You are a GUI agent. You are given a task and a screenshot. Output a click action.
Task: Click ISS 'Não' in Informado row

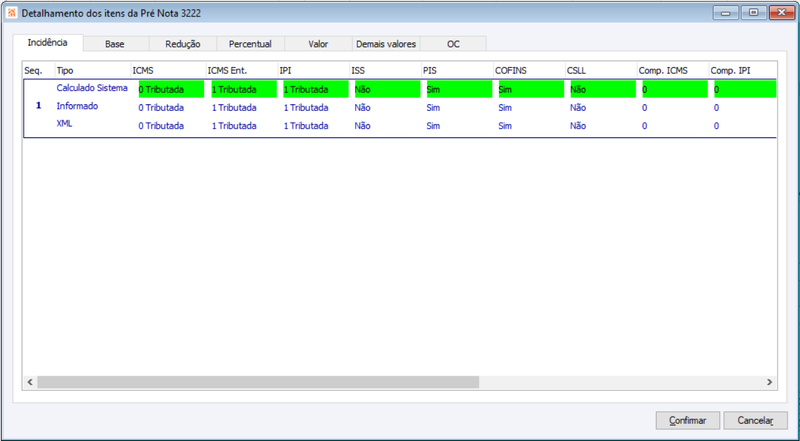coord(362,108)
